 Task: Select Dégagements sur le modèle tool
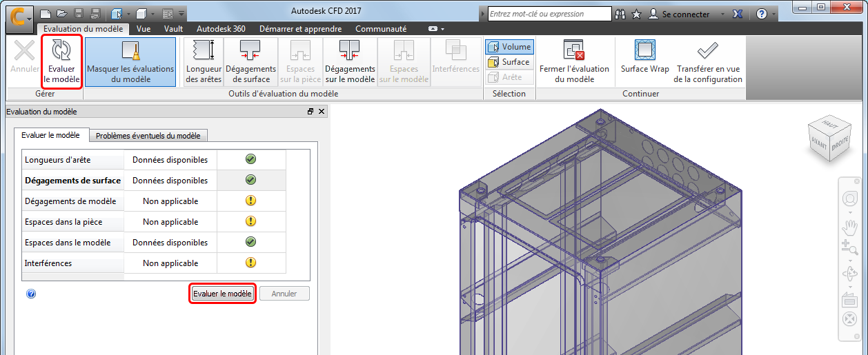point(350,61)
